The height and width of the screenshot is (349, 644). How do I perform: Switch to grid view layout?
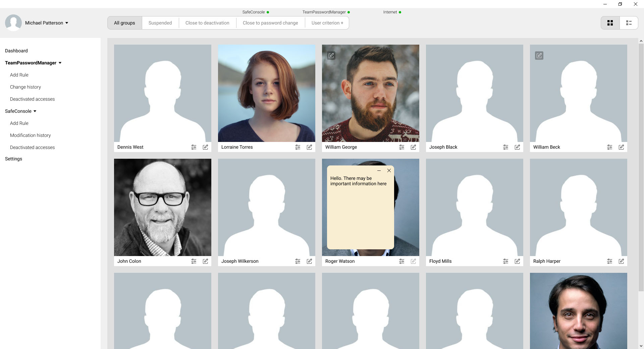click(610, 23)
